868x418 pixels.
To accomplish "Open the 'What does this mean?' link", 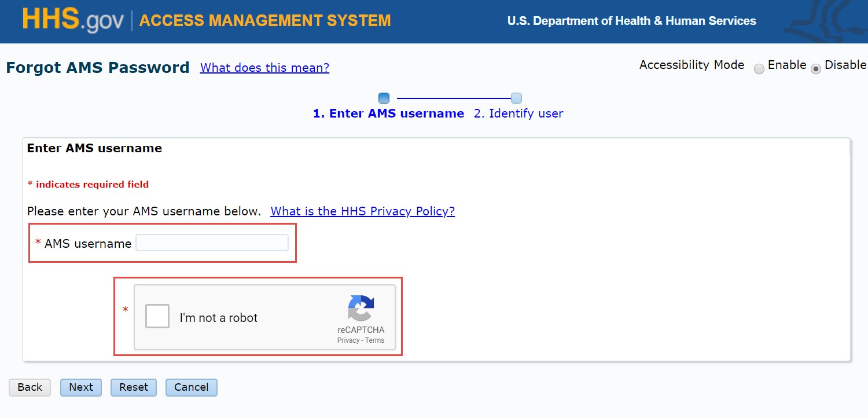I will click(264, 68).
